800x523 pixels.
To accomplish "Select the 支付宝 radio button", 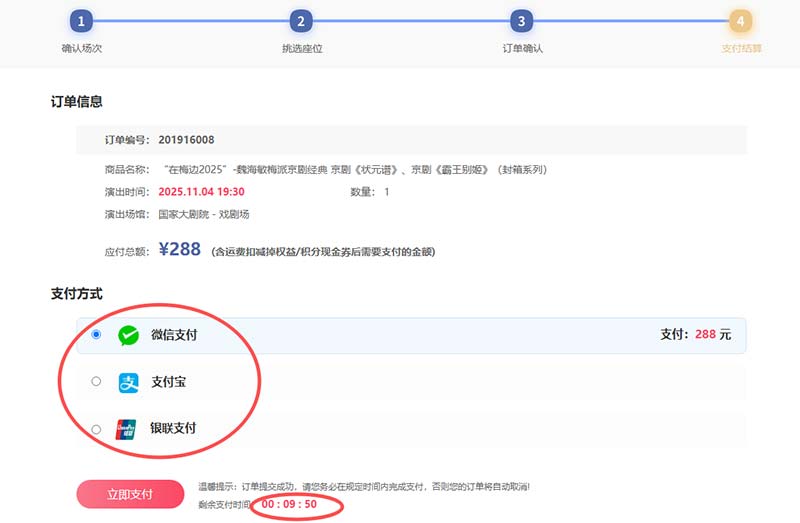I will (96, 381).
